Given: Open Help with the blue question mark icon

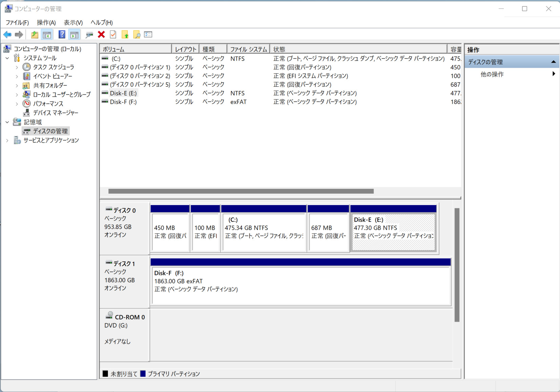Looking at the screenshot, I should coord(62,35).
